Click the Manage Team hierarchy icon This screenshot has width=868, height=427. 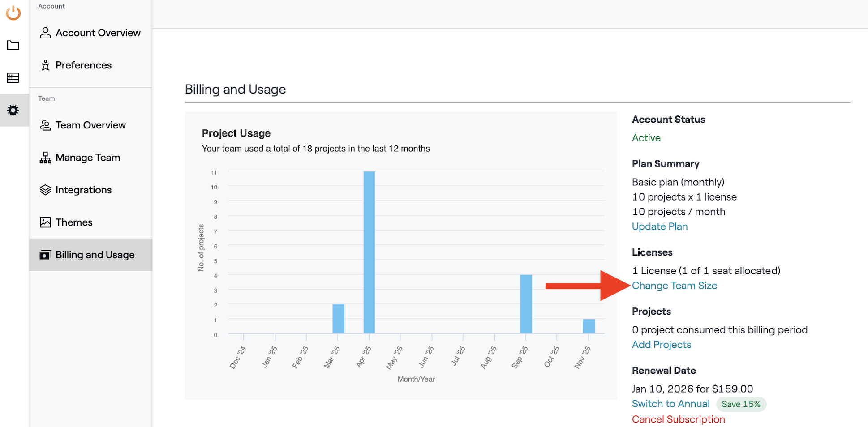(45, 158)
